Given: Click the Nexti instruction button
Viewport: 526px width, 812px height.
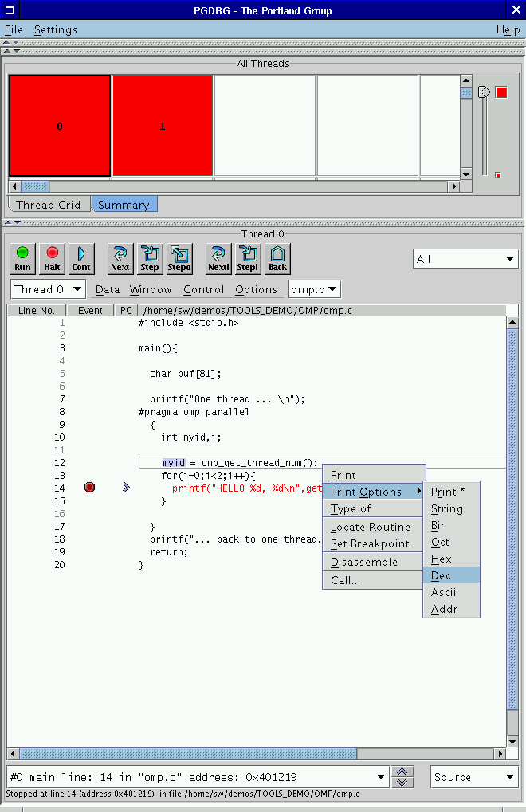Looking at the screenshot, I should pyautogui.click(x=218, y=258).
